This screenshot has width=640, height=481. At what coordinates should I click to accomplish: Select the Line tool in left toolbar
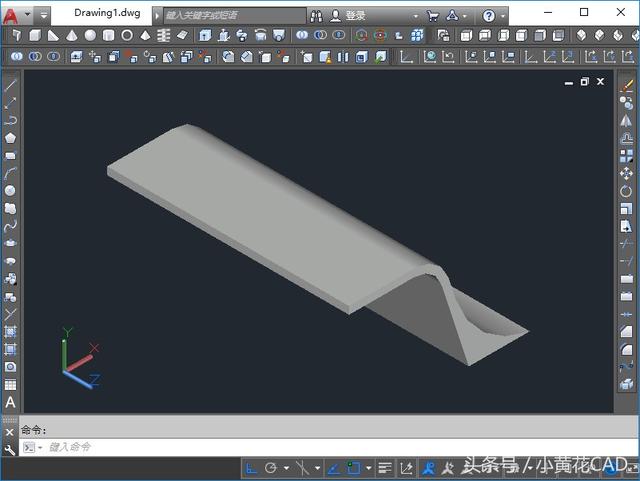pos(10,86)
